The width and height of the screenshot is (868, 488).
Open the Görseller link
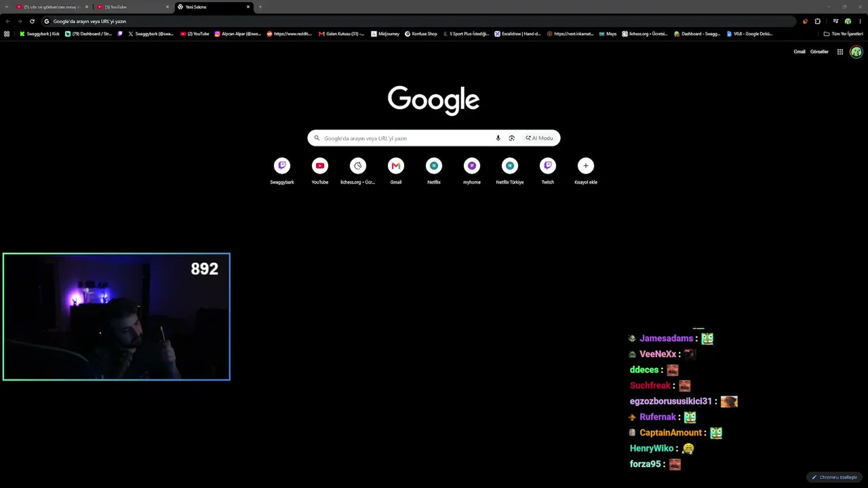point(819,52)
